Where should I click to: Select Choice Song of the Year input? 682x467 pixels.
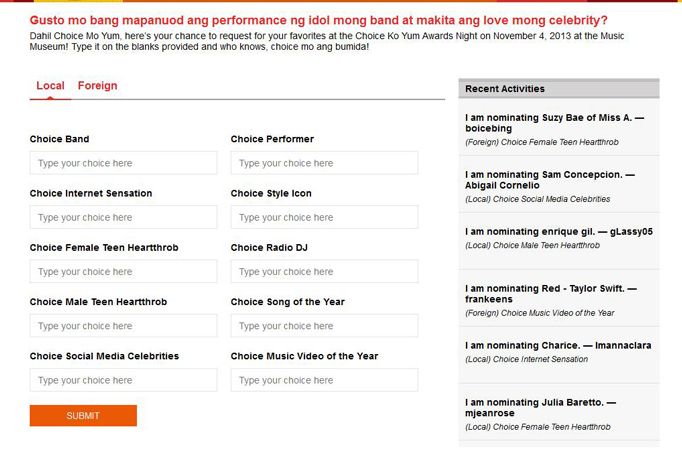324,326
